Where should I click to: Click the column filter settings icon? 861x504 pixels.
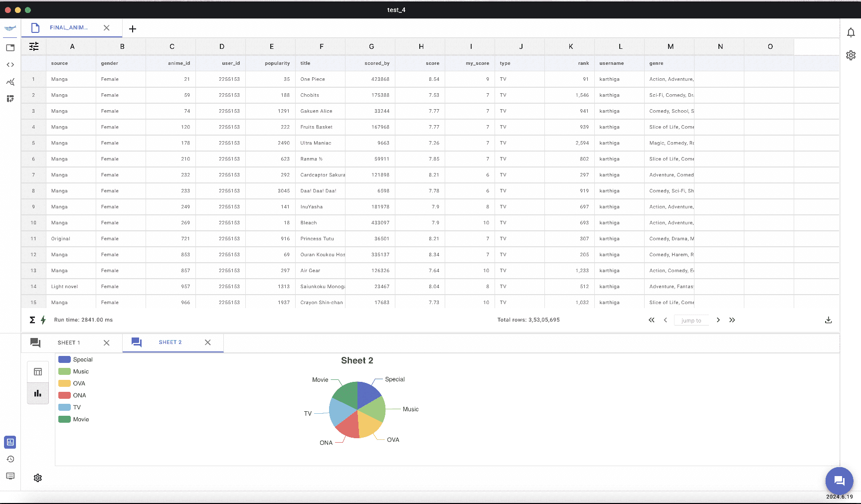point(34,46)
